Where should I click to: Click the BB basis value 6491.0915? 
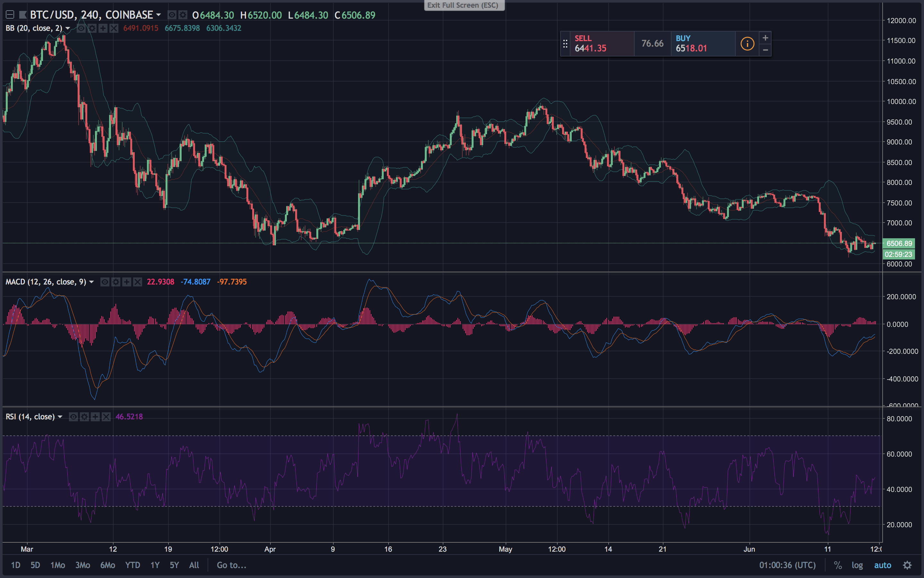click(141, 28)
